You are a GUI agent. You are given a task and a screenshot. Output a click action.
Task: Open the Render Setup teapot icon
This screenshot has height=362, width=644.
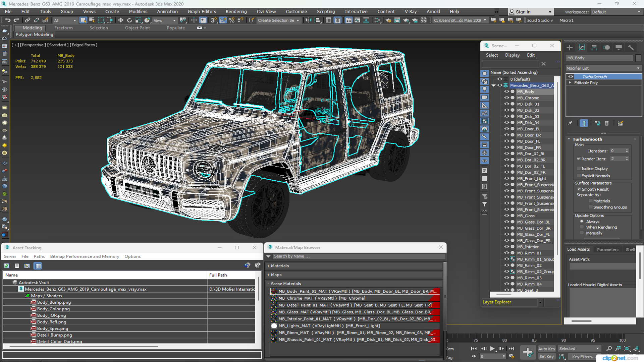pyautogui.click(x=388, y=20)
